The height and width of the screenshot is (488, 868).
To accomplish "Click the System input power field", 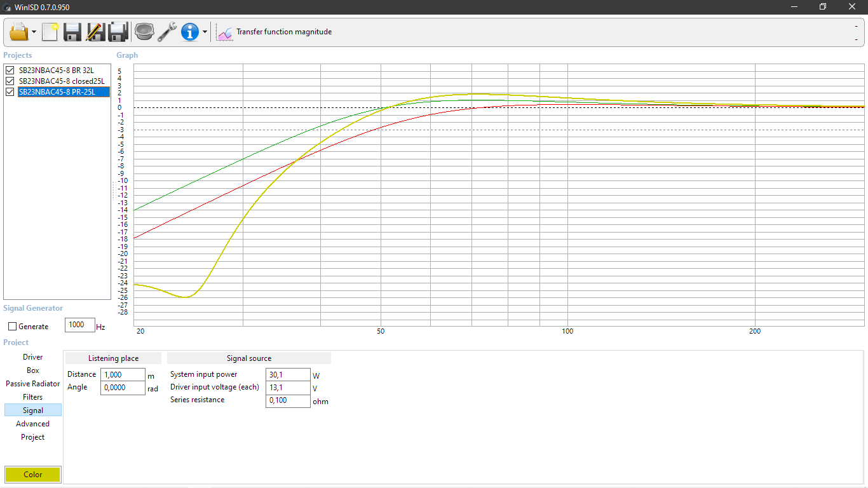I will point(288,375).
